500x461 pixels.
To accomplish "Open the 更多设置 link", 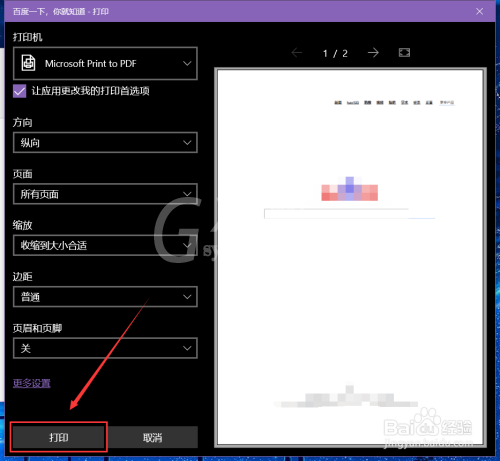I will 32,383.
